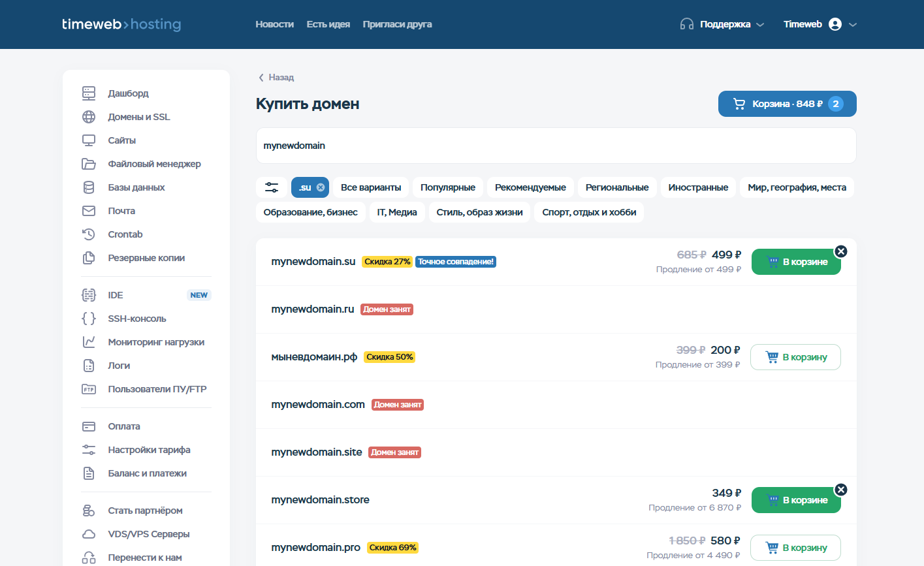Add mynewdomain.pro to the cart
Screen dimensions: 924x566
point(795,548)
